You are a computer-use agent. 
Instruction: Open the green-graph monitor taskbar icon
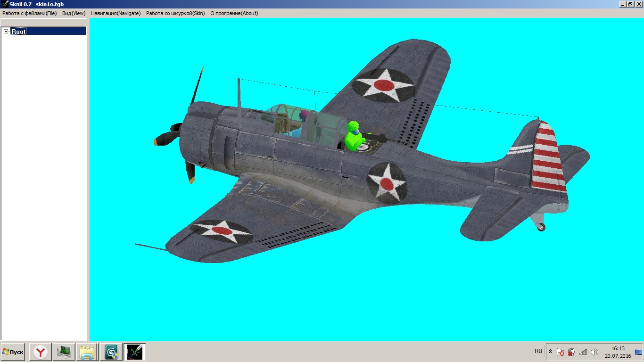click(x=64, y=352)
